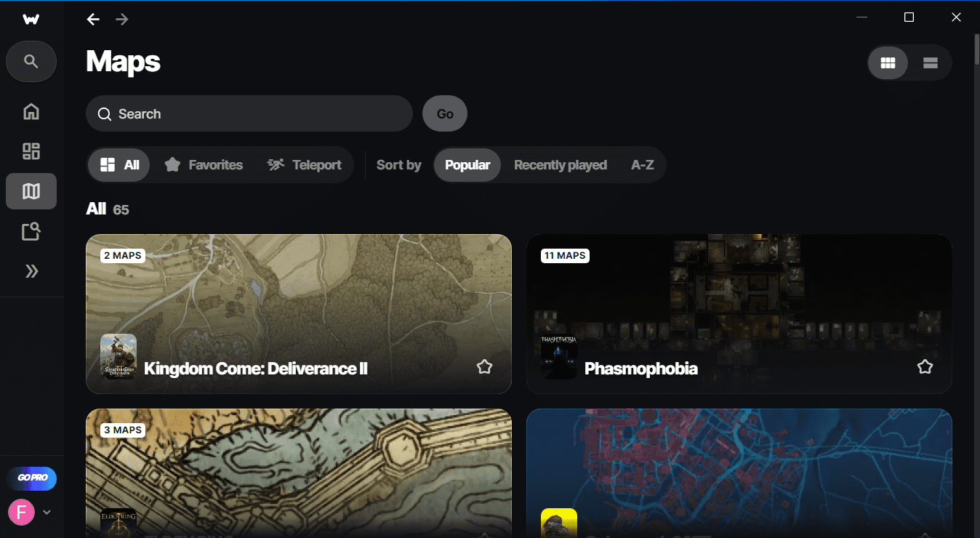Focus the maps Search field

pyautogui.click(x=249, y=113)
